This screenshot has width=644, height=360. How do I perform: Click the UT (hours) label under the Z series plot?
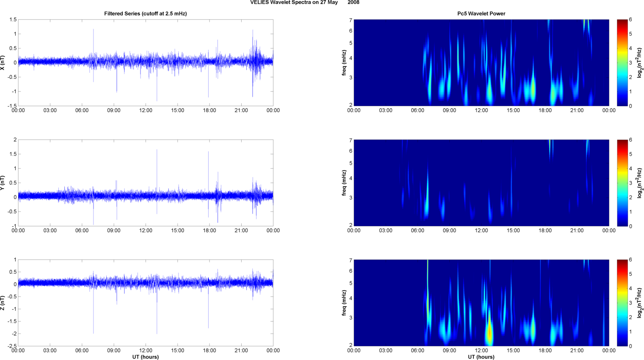(x=146, y=357)
